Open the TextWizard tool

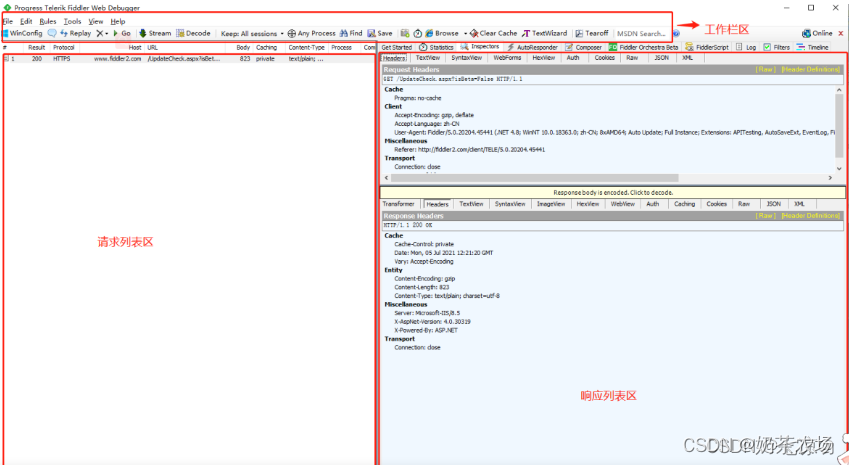pos(544,33)
